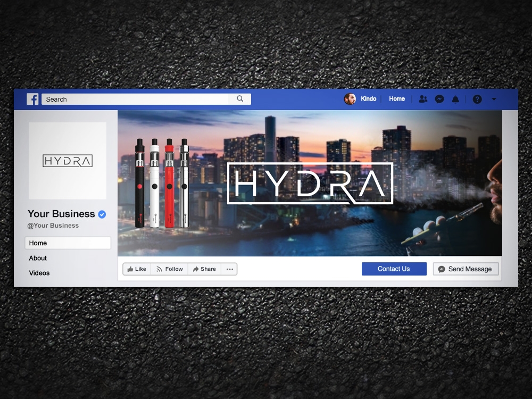Click the search magnifier icon

pos(239,98)
